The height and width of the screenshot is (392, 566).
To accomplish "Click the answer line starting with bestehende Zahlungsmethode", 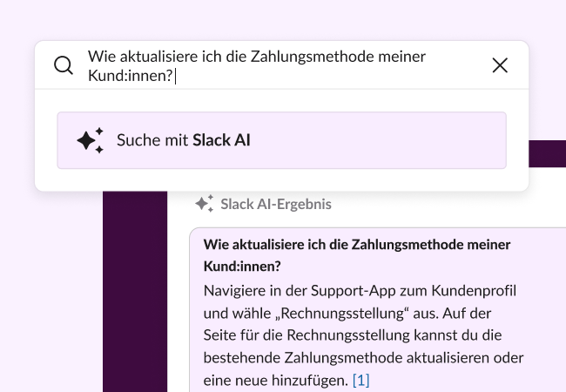I will coord(363,358).
